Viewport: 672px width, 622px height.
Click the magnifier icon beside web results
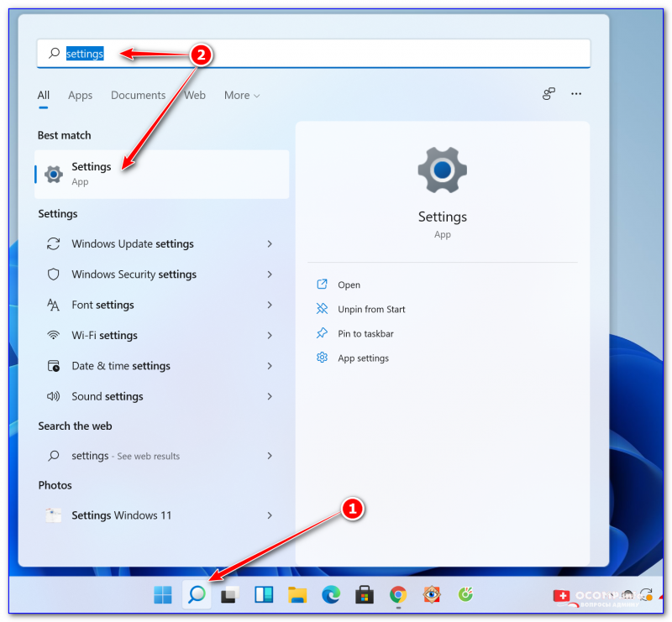coord(53,455)
